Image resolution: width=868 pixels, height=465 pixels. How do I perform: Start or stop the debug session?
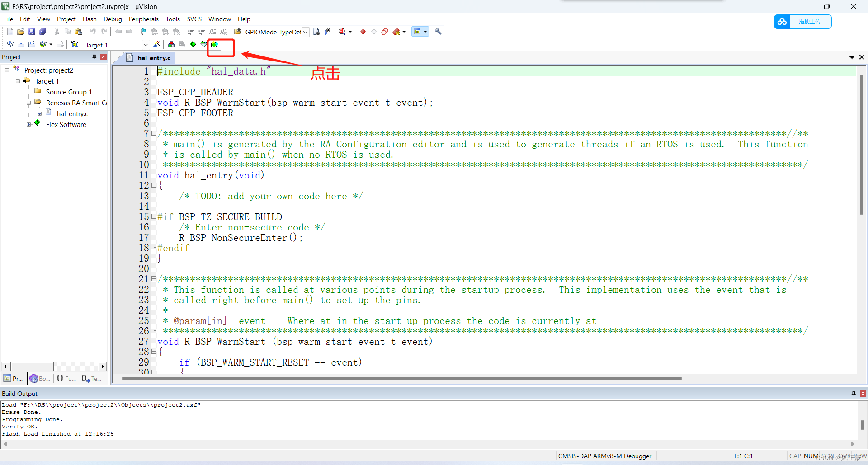342,32
